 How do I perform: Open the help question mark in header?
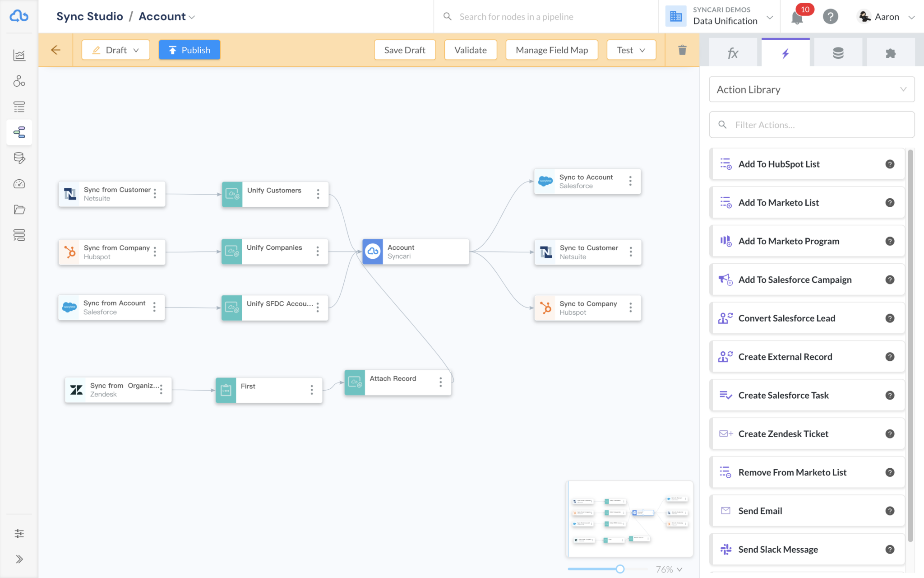click(830, 17)
